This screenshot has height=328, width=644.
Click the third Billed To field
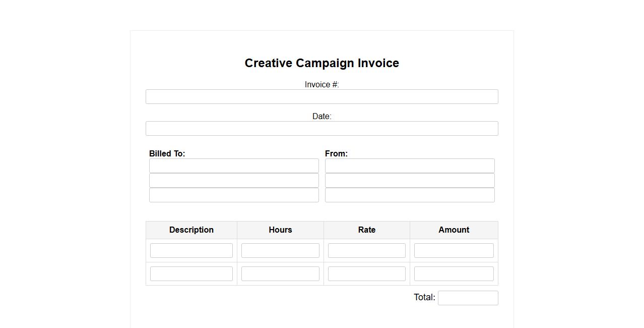(x=234, y=195)
